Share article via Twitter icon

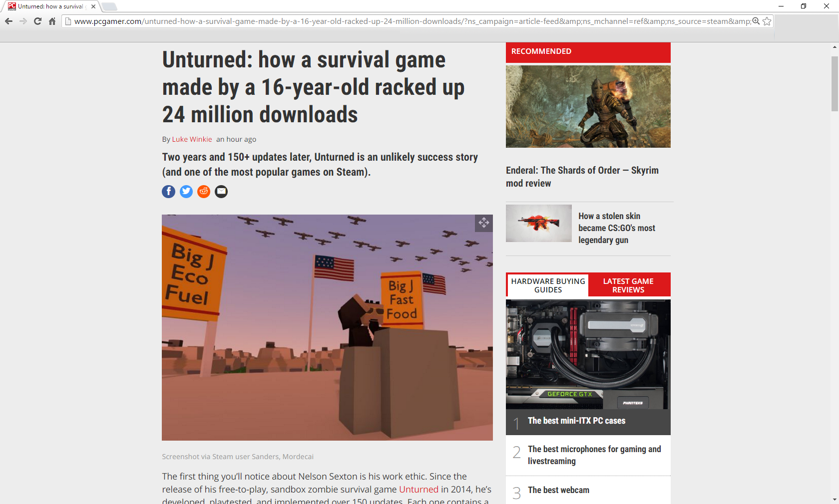tap(186, 192)
